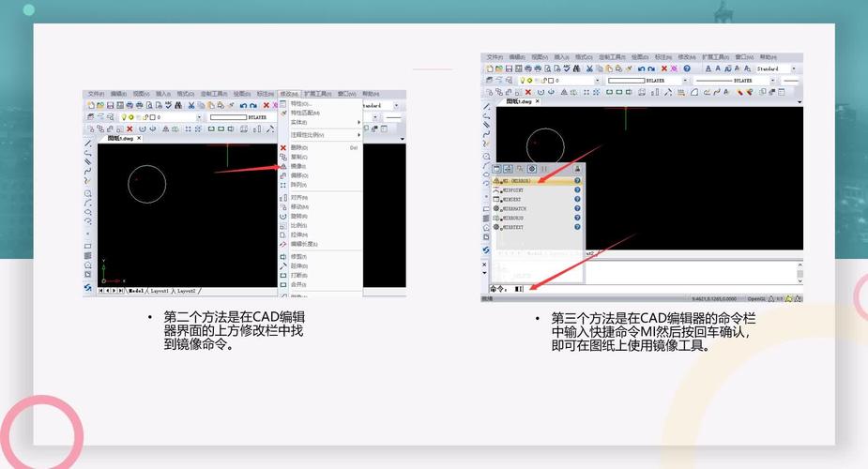
Task: Click Spline tool in left window's side toolbar
Action: coord(87,172)
